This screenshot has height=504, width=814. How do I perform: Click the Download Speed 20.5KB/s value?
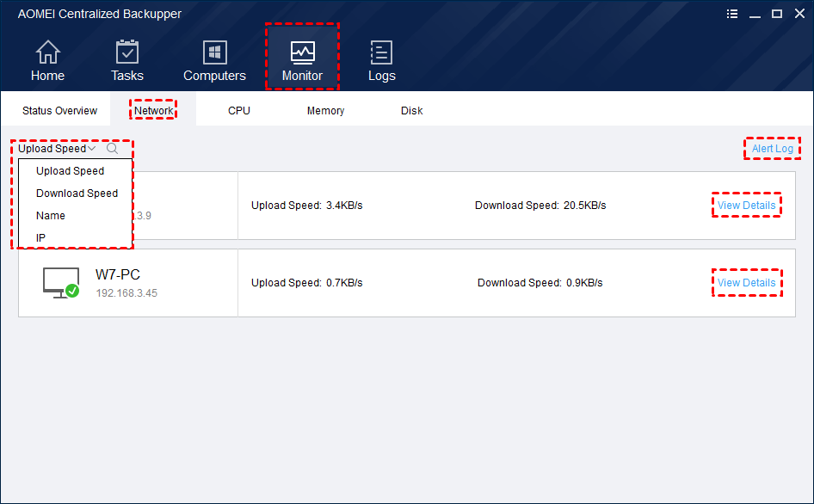click(x=584, y=205)
